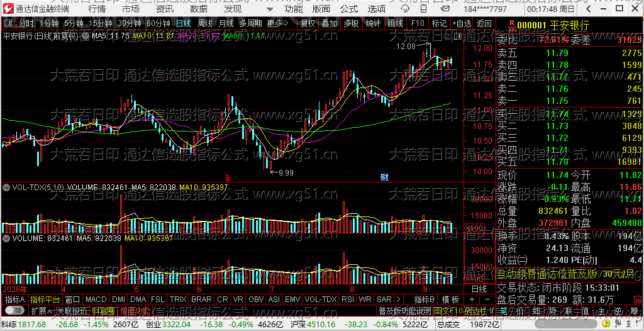Open the 资讯 menu
Image resolution: width=644 pixels, height=331 pixels.
165,9
